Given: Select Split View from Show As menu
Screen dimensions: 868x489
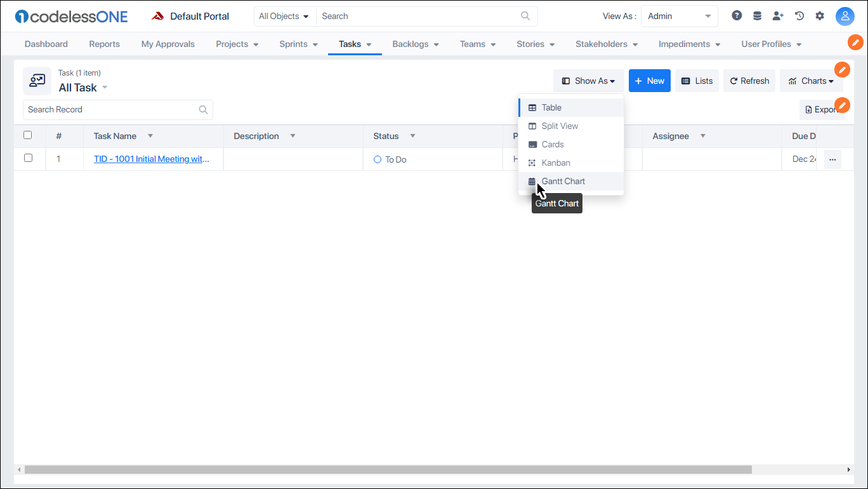Looking at the screenshot, I should coord(560,126).
